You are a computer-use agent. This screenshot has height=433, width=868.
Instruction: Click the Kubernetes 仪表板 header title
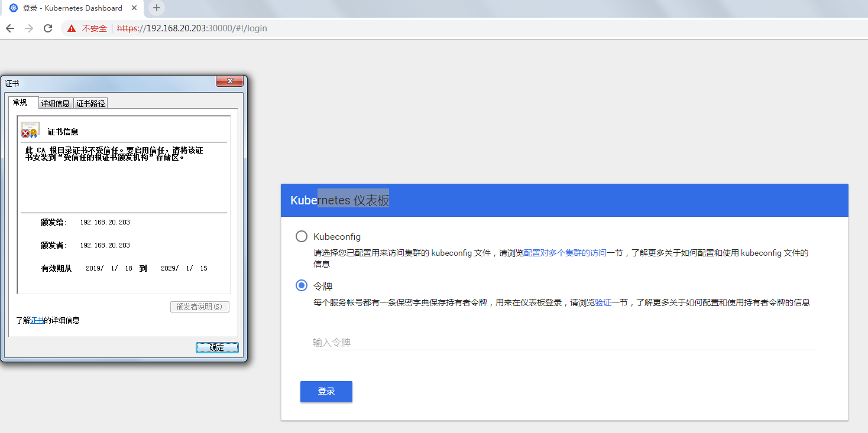click(x=340, y=200)
